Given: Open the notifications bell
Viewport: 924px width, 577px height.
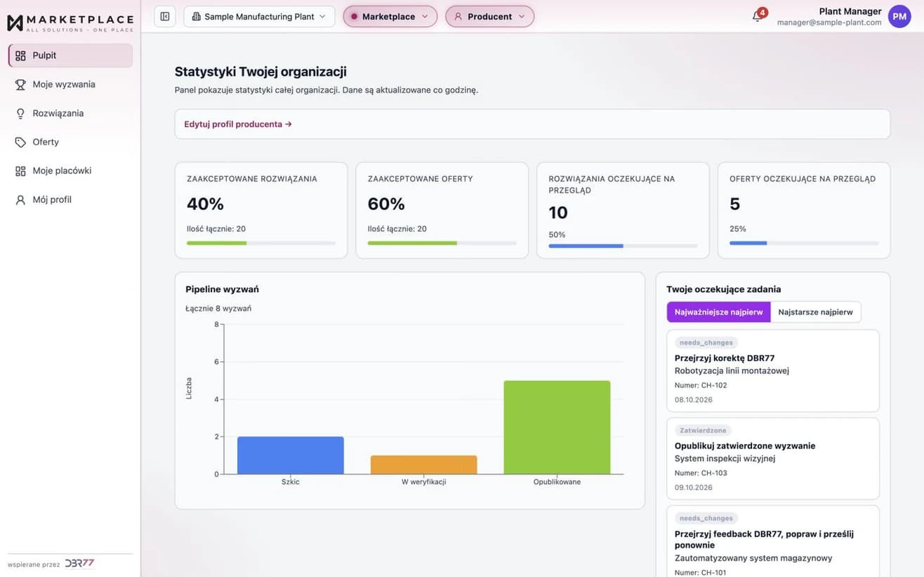Looking at the screenshot, I should click(757, 16).
